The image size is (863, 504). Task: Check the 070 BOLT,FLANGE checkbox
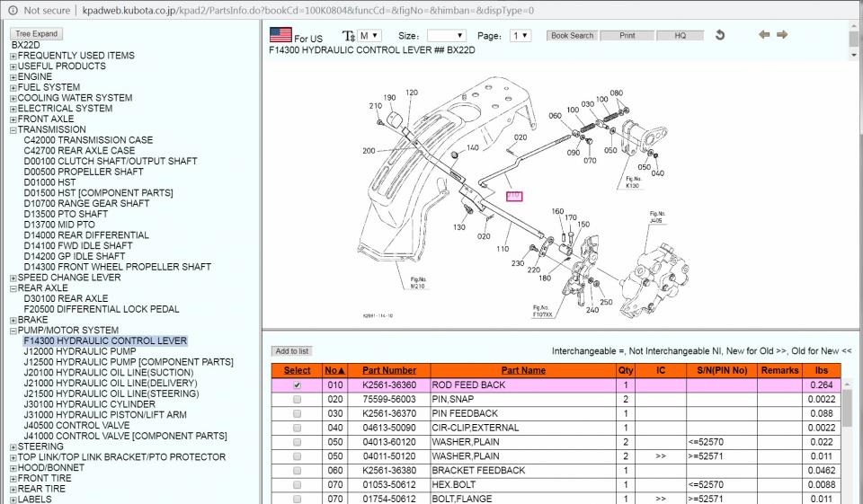coord(298,499)
